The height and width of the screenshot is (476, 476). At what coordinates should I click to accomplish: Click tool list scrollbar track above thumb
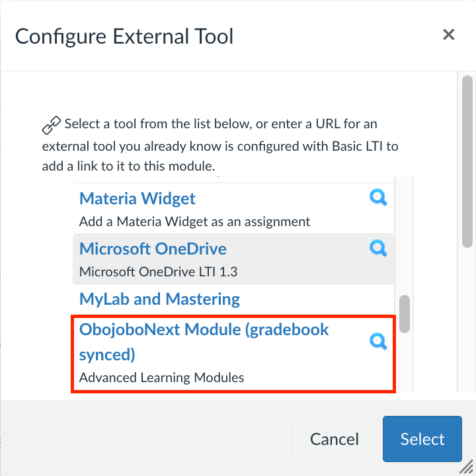pos(405,235)
